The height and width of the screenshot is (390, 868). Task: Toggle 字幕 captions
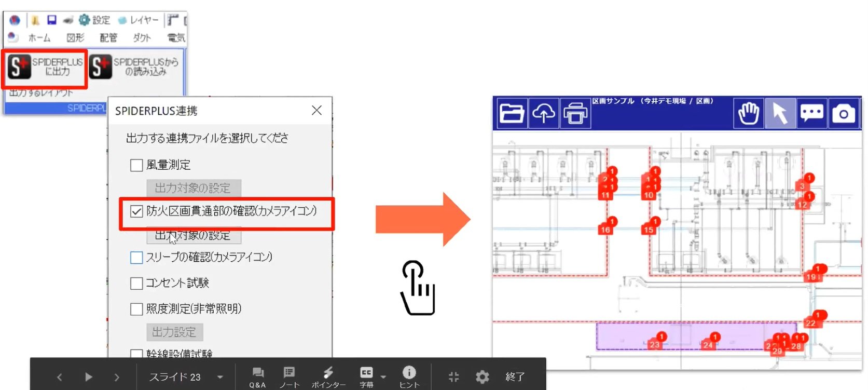point(366,377)
